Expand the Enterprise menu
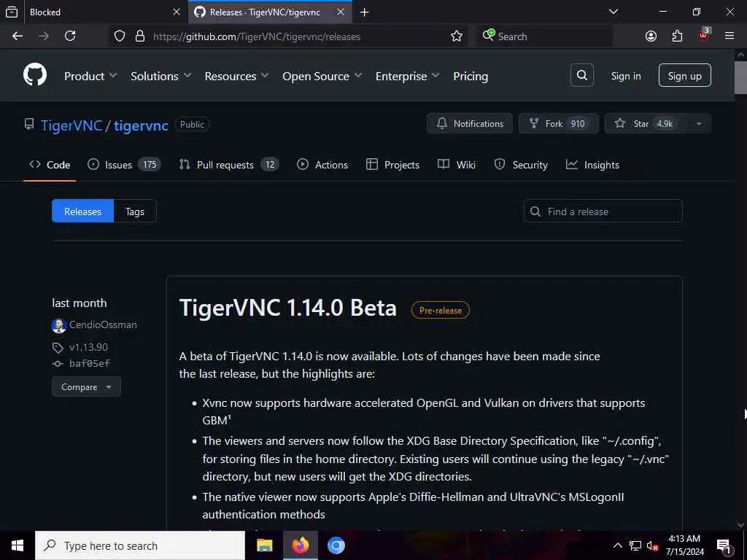Viewport: 747px width, 560px height. pyautogui.click(x=407, y=76)
